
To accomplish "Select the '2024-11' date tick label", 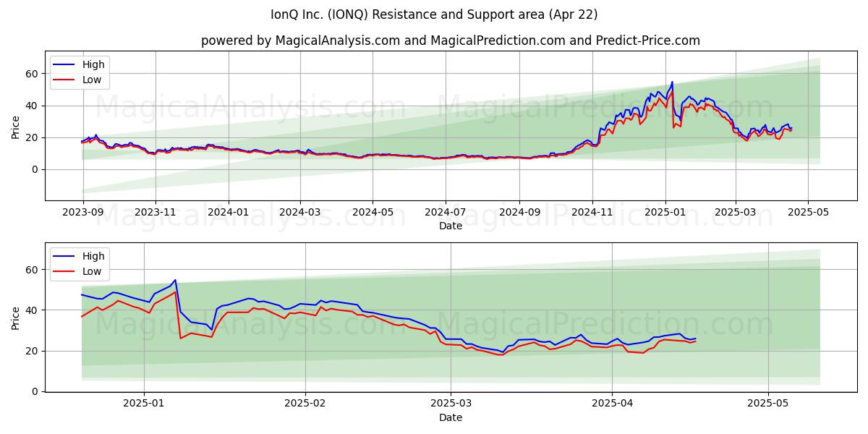I will point(592,212).
